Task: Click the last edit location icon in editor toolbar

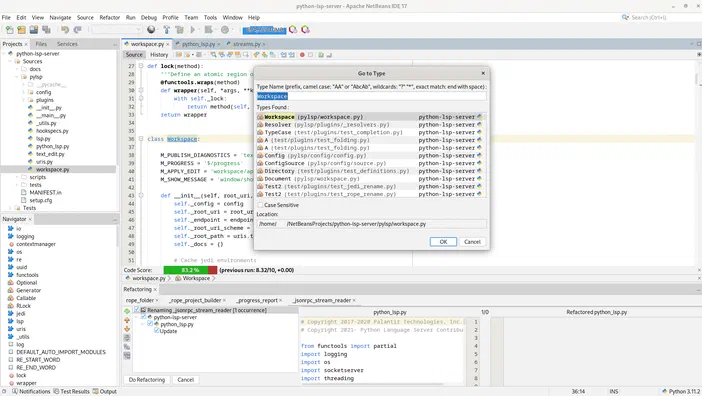Action: (x=179, y=55)
